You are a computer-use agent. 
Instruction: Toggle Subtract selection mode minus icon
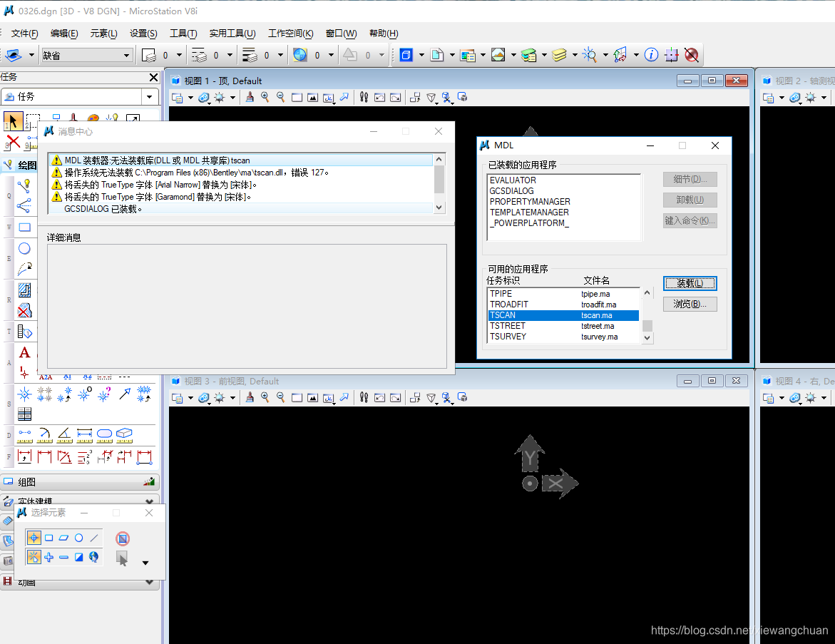pos(64,557)
